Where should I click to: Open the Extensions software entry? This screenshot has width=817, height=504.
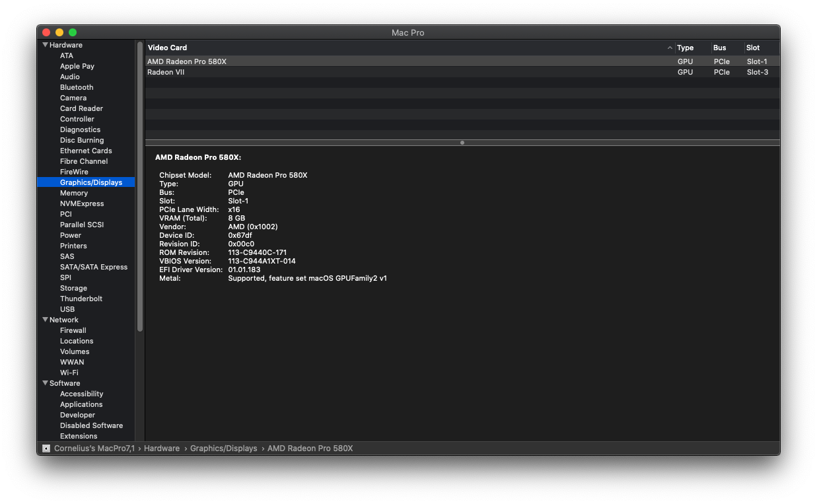79,436
